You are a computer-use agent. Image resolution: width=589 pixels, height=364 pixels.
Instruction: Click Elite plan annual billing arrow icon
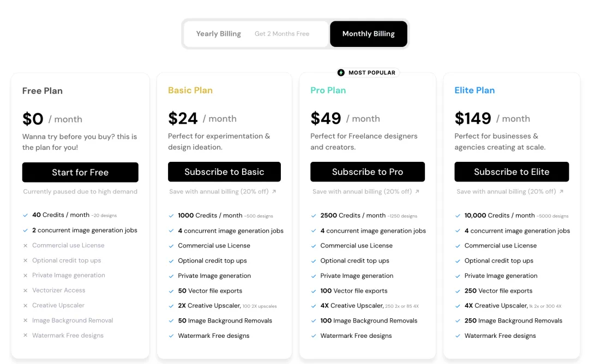[561, 191]
